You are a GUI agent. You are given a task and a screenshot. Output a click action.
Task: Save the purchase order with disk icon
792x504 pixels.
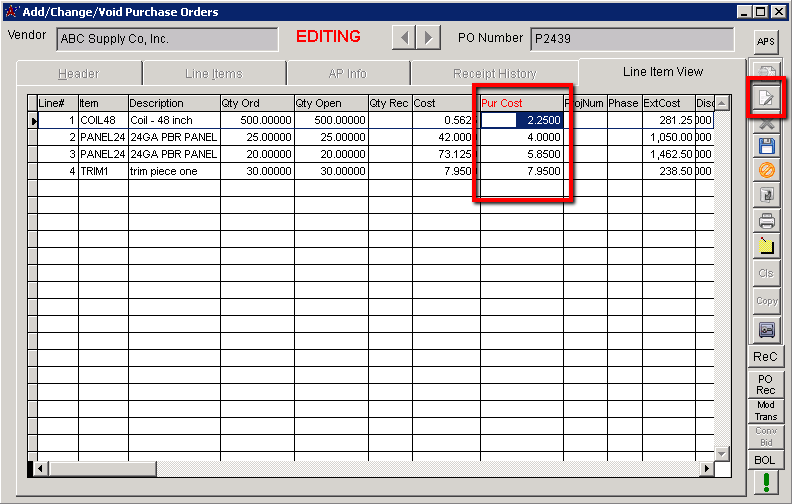pos(766,146)
